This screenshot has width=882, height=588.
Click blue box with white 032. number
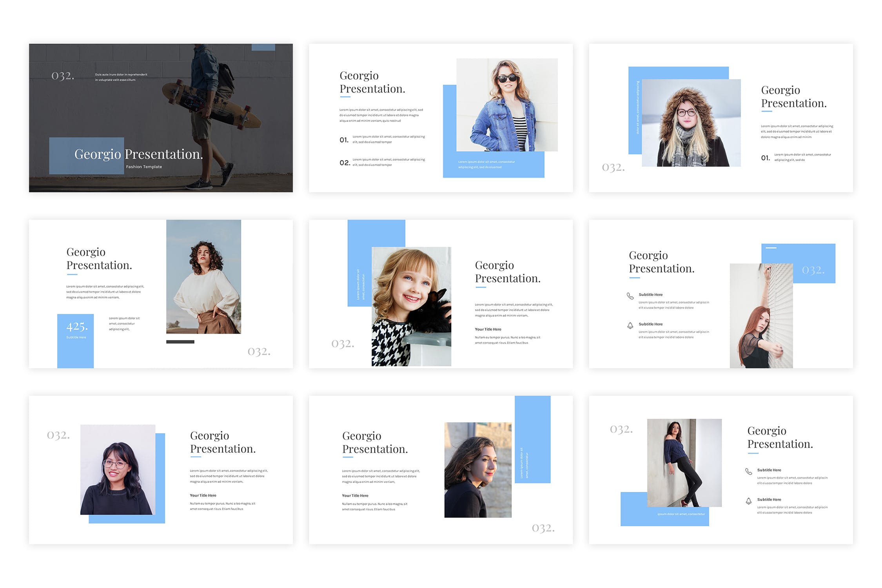(x=813, y=270)
